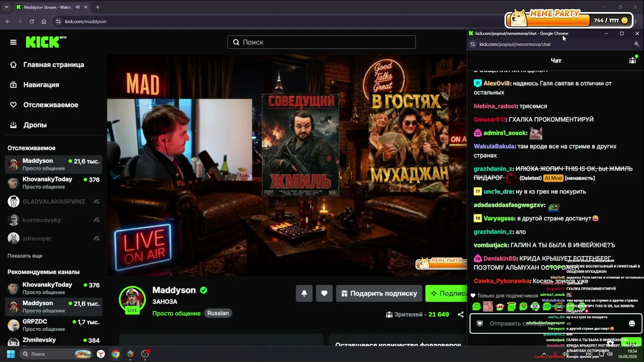The height and width of the screenshot is (362, 644).
Task: Follow the channel with the heart button
Action: click(x=324, y=294)
